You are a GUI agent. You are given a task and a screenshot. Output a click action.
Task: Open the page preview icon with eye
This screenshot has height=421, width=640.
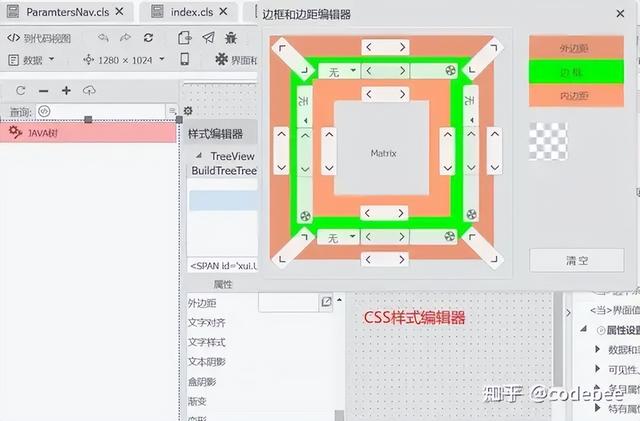(x=184, y=38)
